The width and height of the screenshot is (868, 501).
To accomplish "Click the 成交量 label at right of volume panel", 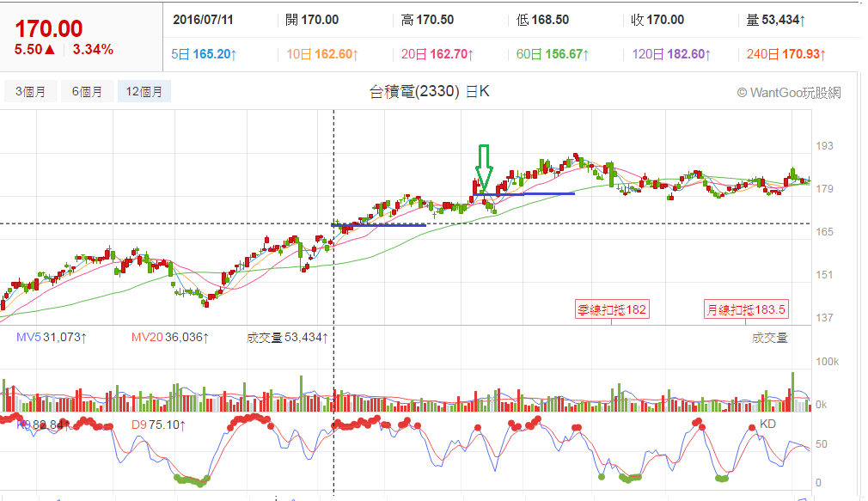I will (769, 338).
